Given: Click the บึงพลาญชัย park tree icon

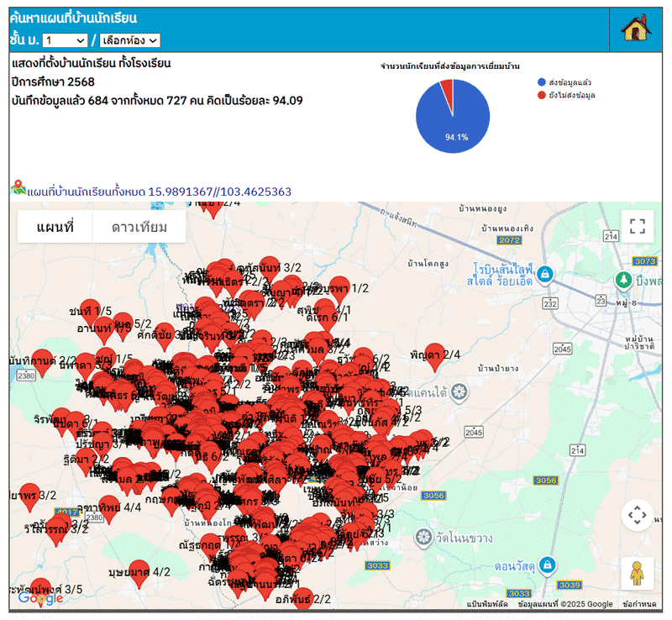Looking at the screenshot, I should point(623,278).
